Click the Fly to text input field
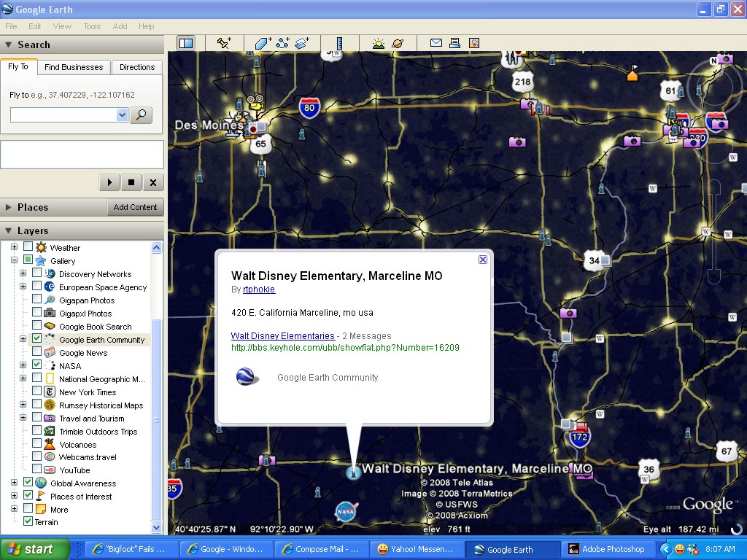The image size is (747, 560). tap(63, 114)
